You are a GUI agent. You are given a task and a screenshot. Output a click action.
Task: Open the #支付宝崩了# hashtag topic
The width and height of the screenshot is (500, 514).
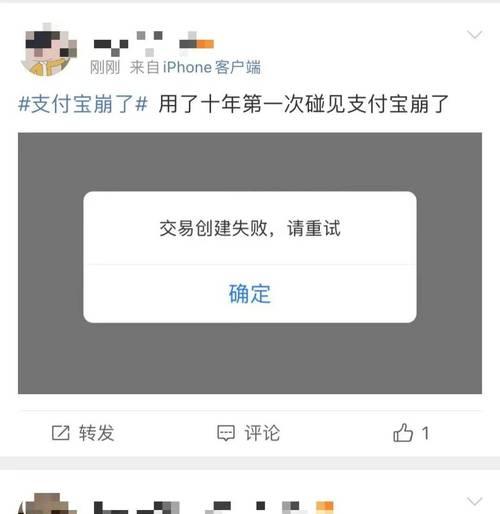point(83,104)
